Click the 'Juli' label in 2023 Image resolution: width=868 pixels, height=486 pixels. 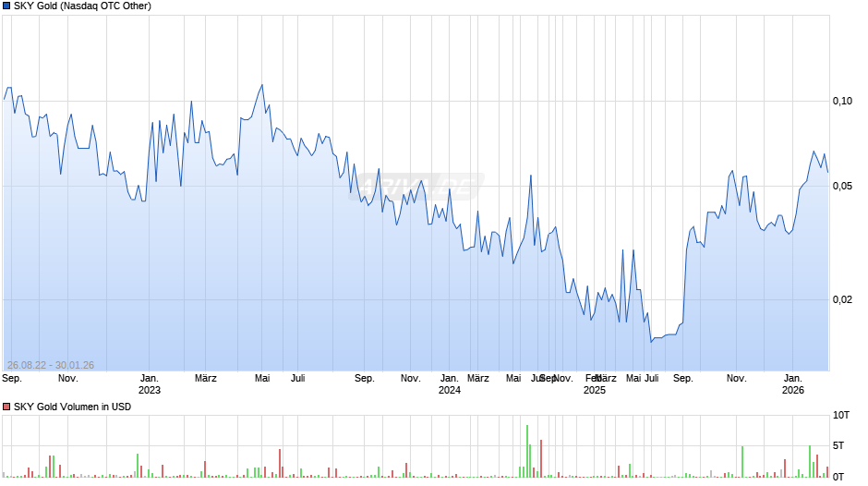pyautogui.click(x=298, y=379)
